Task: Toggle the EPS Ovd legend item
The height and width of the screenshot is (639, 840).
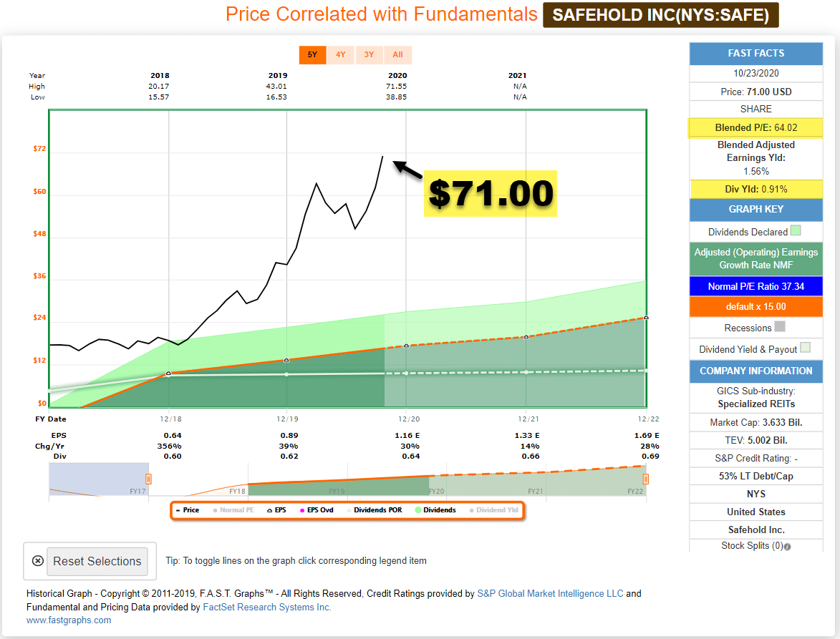Action: 317,510
